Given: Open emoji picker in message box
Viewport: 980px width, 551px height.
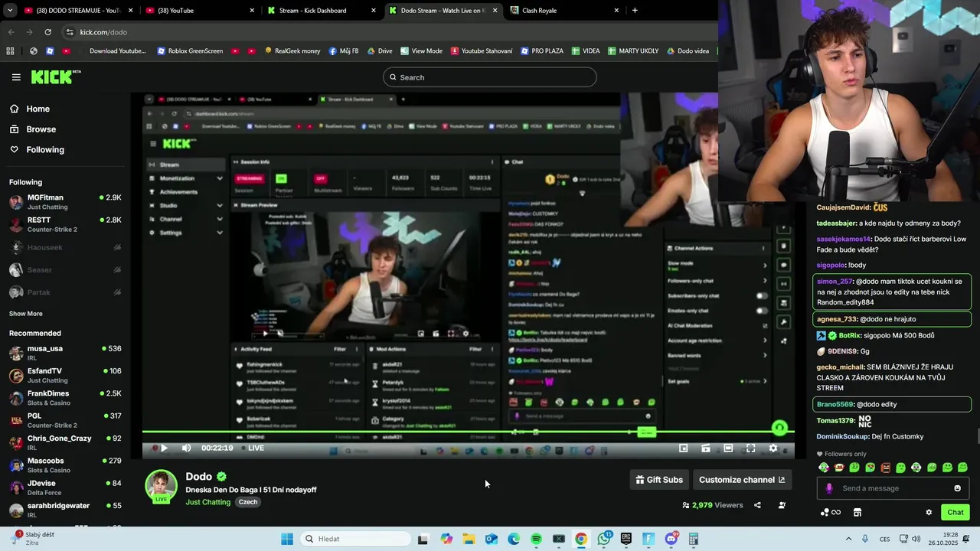Looking at the screenshot, I should (x=957, y=488).
